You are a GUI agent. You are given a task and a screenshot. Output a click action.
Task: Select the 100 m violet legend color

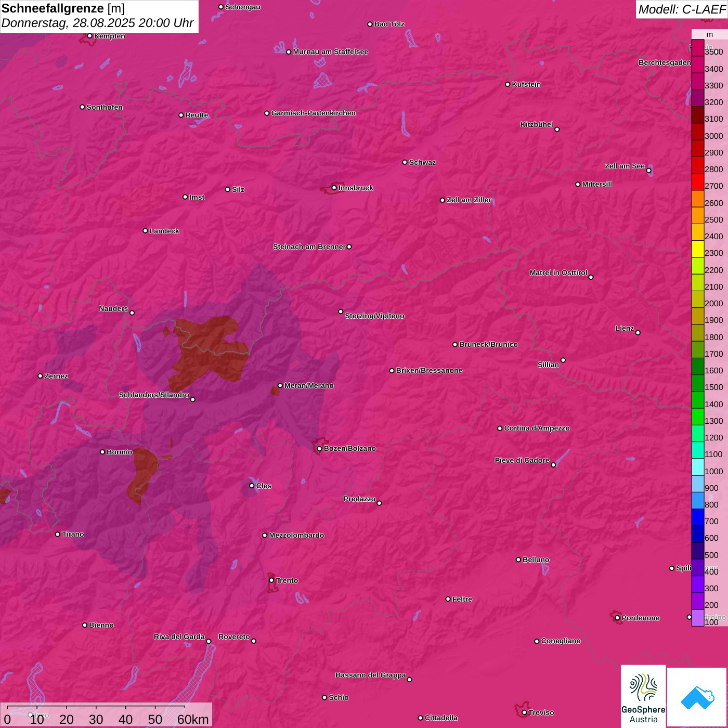point(697,618)
